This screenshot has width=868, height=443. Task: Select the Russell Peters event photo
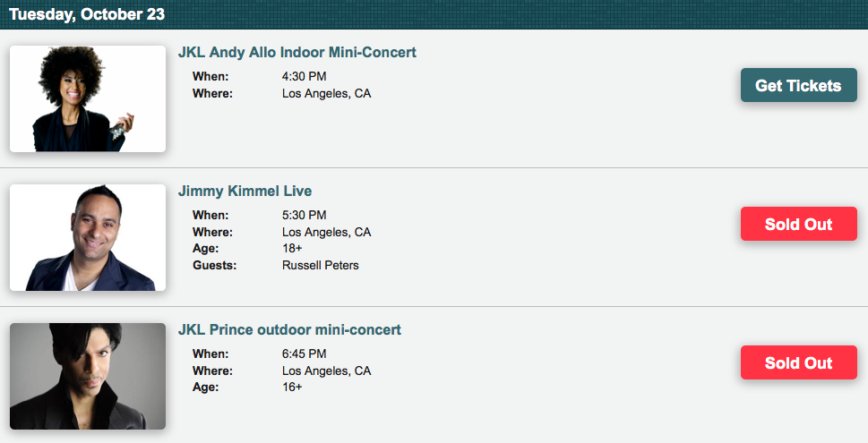click(88, 237)
